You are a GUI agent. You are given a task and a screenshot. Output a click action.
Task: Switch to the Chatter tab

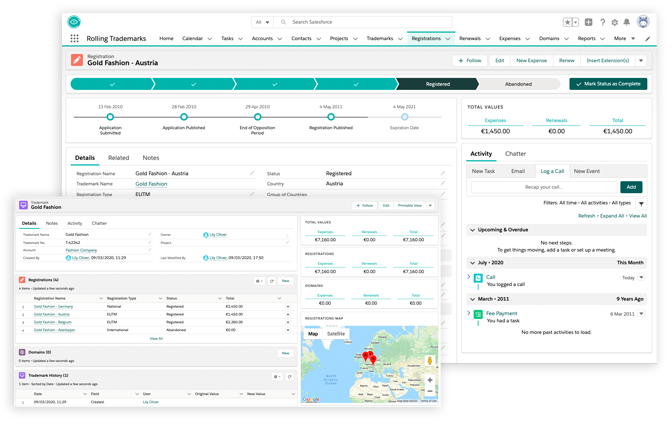515,153
